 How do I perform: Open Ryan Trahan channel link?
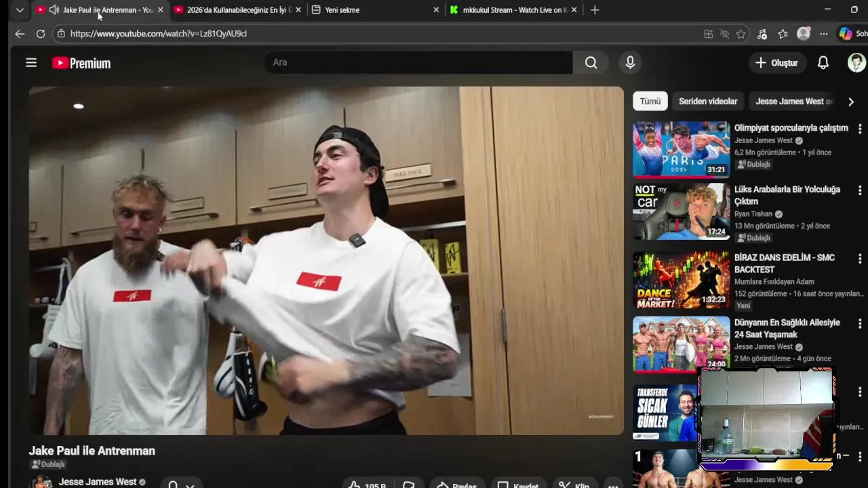[753, 214]
